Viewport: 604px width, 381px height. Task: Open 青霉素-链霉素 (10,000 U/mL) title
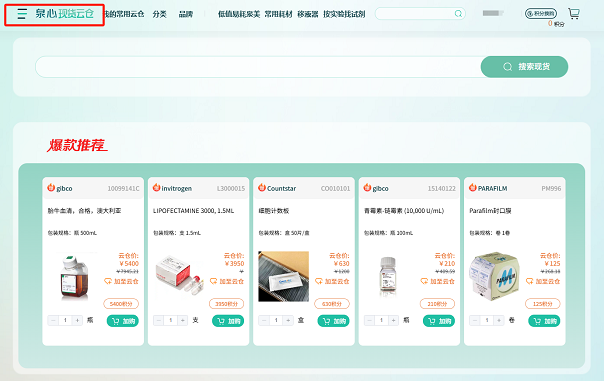tap(404, 211)
